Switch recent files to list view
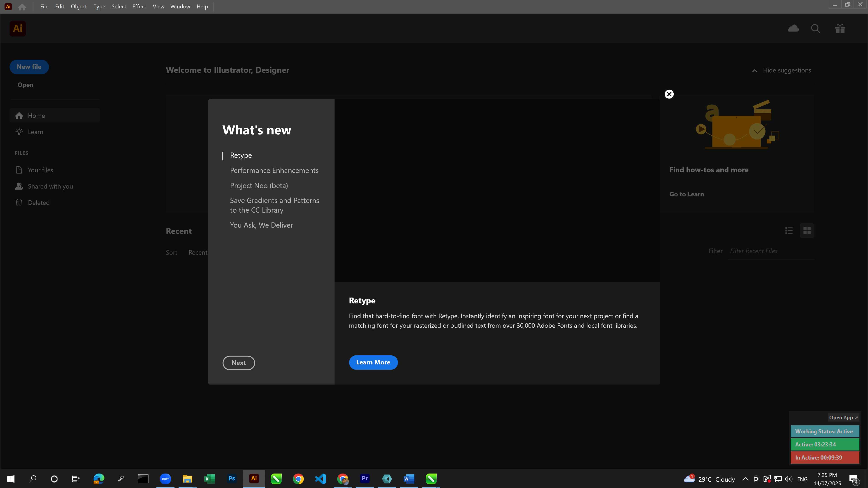868x488 pixels. click(x=789, y=231)
